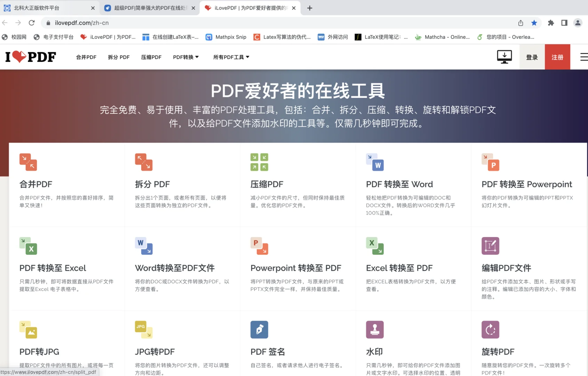588x376 pixels.
Task: Expand the PDF转换 dropdown menu
Action: click(186, 57)
